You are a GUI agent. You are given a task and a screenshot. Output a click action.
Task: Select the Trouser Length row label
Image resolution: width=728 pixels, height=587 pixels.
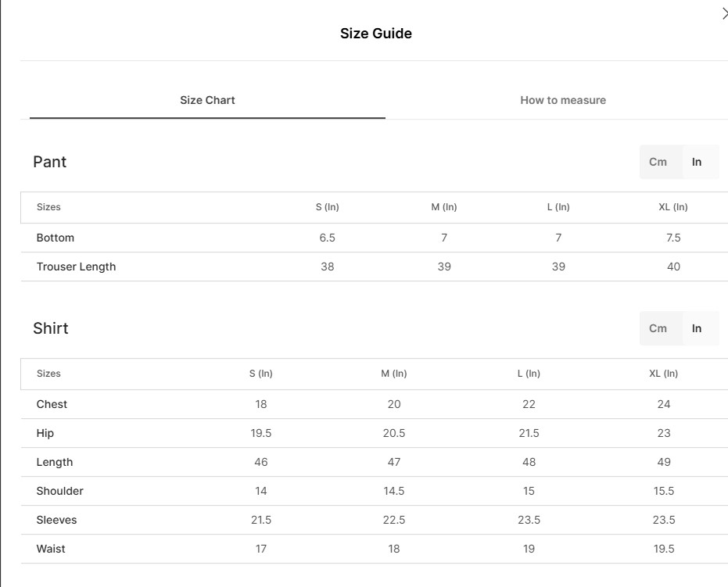(76, 267)
